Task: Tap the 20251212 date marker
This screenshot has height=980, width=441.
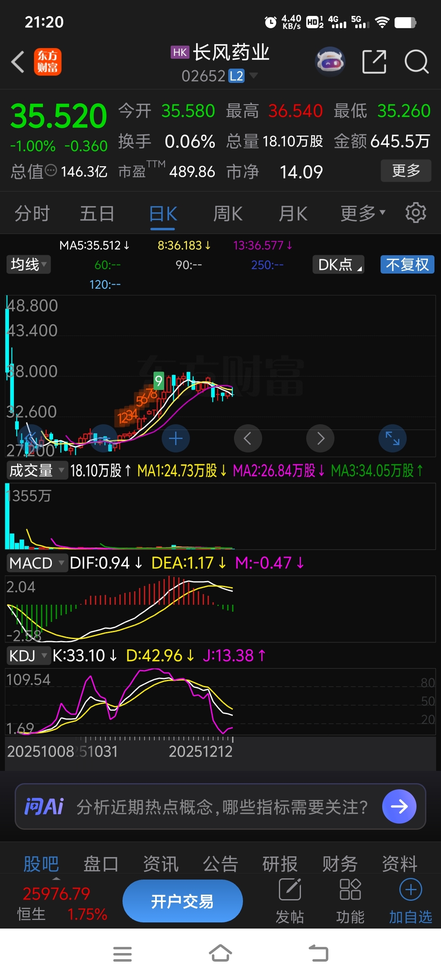Action: pyautogui.click(x=200, y=751)
